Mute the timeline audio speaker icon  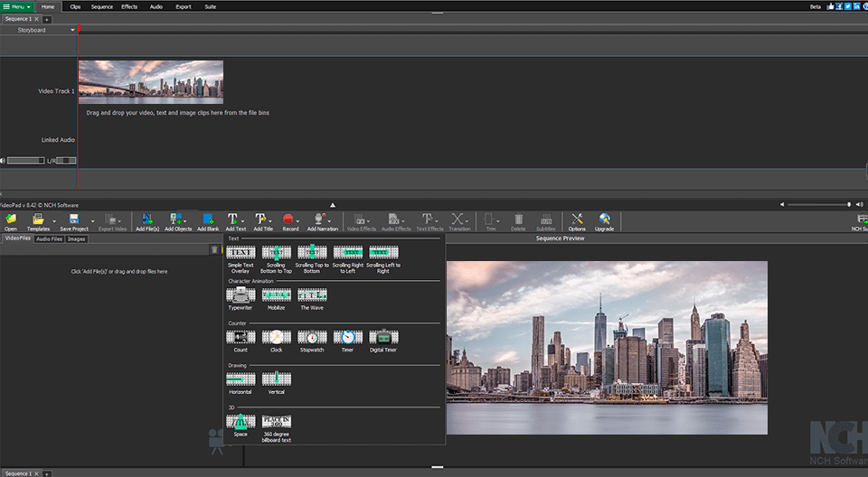4,161
